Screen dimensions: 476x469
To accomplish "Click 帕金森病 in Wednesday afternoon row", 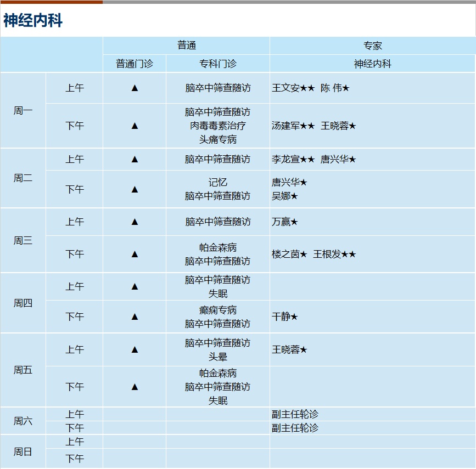I will pyautogui.click(x=217, y=247).
